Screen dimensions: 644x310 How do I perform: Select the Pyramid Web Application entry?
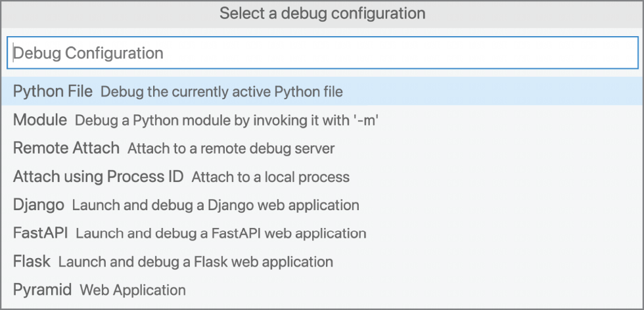point(322,290)
